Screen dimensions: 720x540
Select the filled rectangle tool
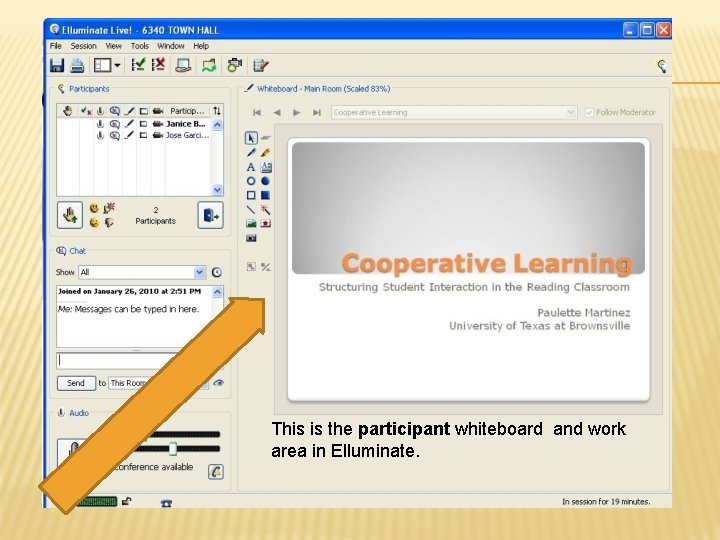(x=265, y=195)
